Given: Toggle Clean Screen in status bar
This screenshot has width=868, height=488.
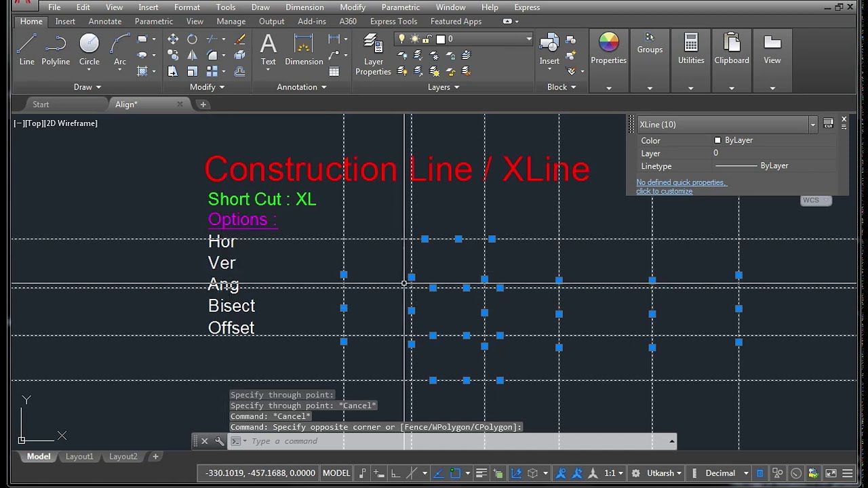Looking at the screenshot, I should [x=830, y=473].
